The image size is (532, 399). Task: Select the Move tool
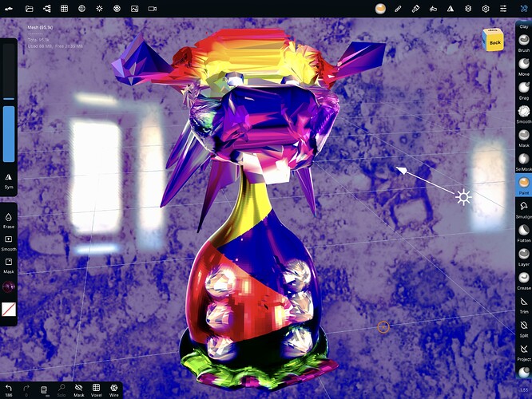[524, 66]
